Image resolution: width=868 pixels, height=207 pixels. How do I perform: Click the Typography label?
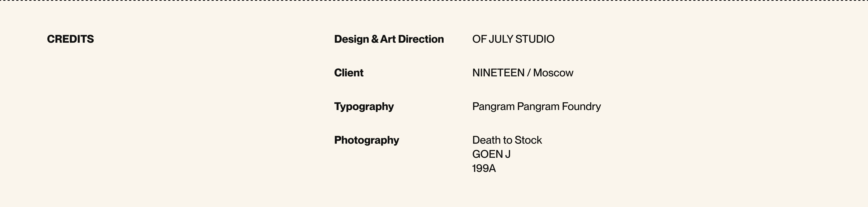click(x=364, y=107)
